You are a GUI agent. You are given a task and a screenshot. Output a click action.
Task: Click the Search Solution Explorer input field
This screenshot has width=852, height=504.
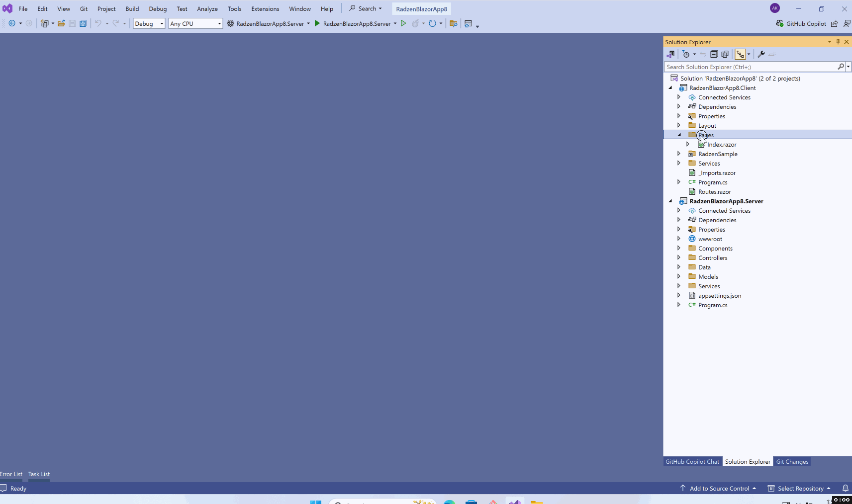(x=751, y=67)
